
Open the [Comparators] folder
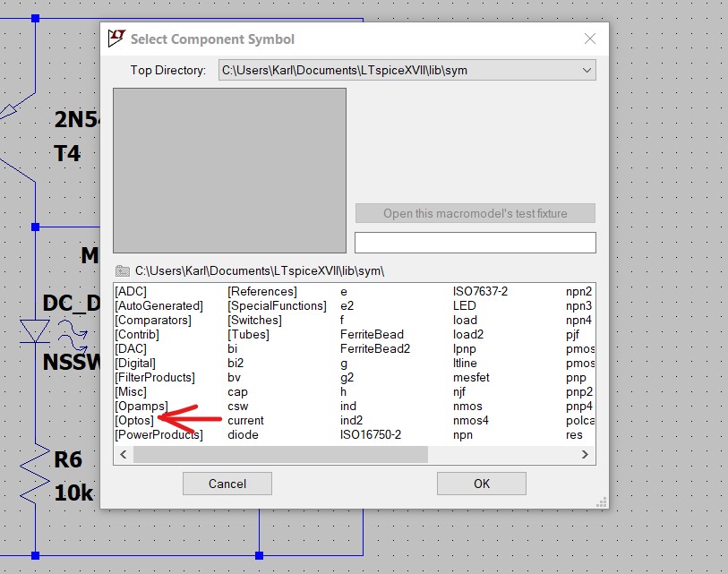(153, 321)
